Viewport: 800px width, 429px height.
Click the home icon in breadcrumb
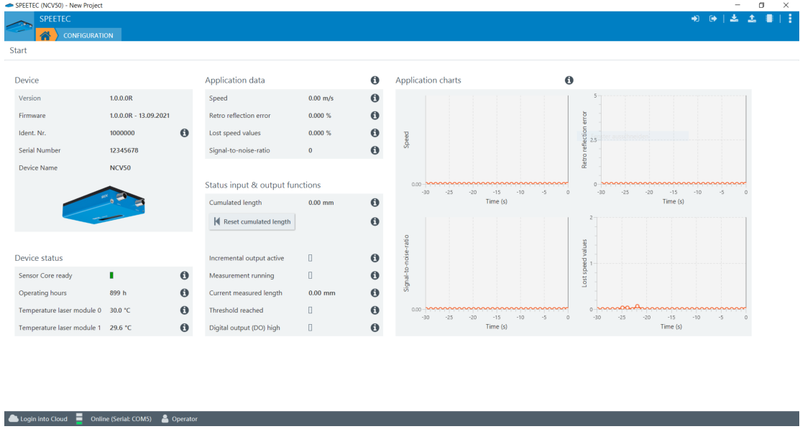pos(45,35)
